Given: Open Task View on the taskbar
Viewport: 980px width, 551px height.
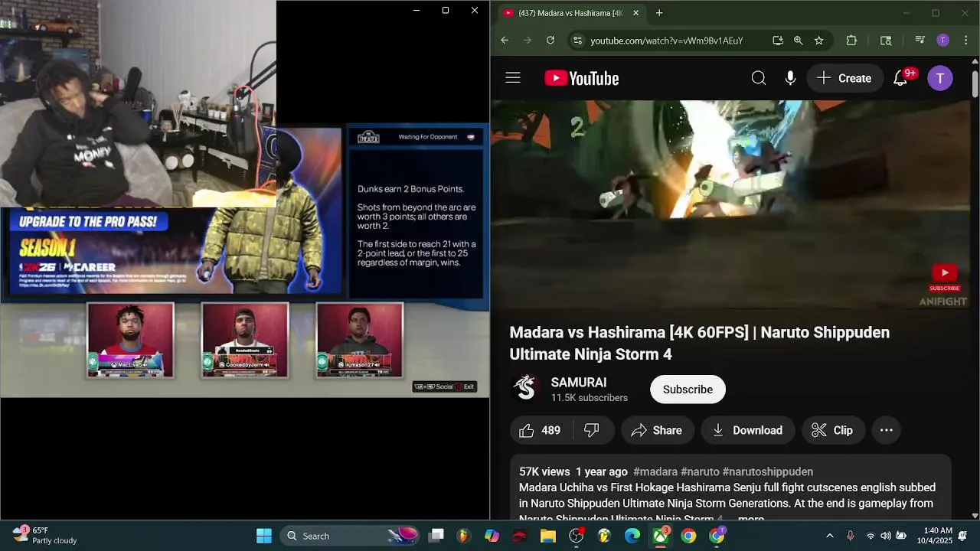Looking at the screenshot, I should (x=436, y=536).
